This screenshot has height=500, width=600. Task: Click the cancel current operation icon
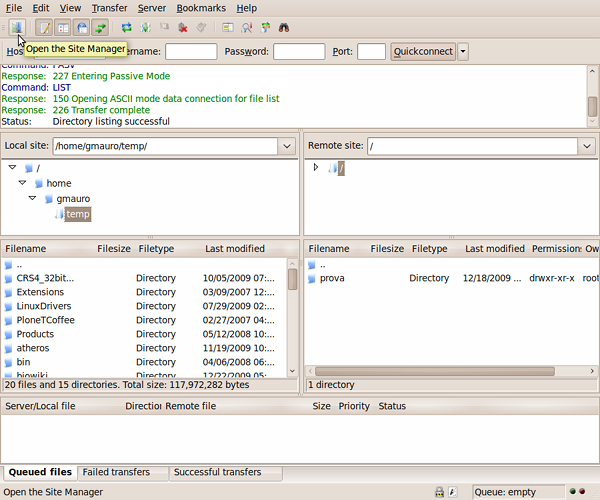coord(164,28)
